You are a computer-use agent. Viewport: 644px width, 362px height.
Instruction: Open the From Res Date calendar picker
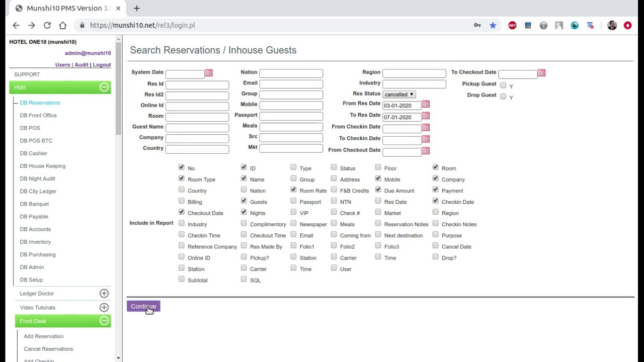[x=426, y=104]
